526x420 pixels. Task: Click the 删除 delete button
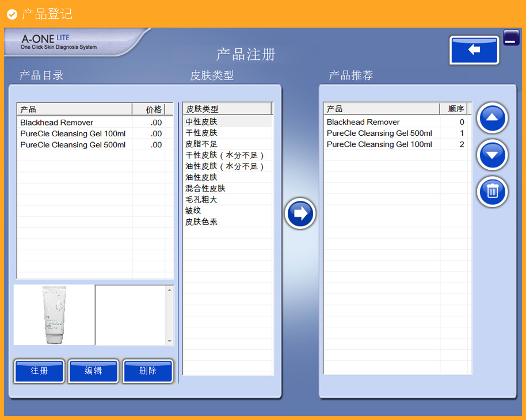[x=148, y=371]
